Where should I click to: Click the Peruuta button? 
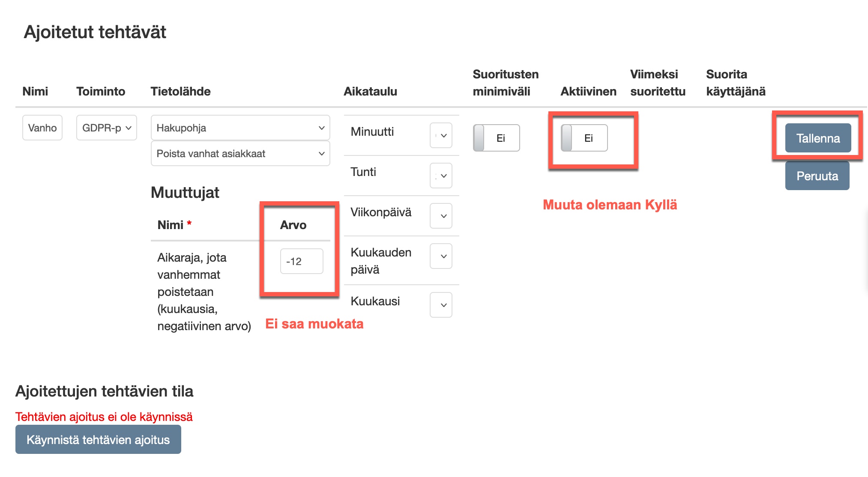coord(817,176)
